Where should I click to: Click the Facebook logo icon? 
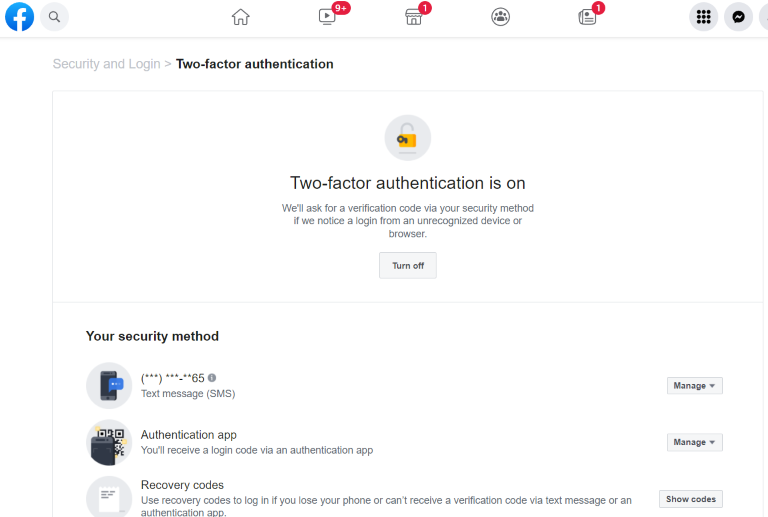click(x=19, y=17)
